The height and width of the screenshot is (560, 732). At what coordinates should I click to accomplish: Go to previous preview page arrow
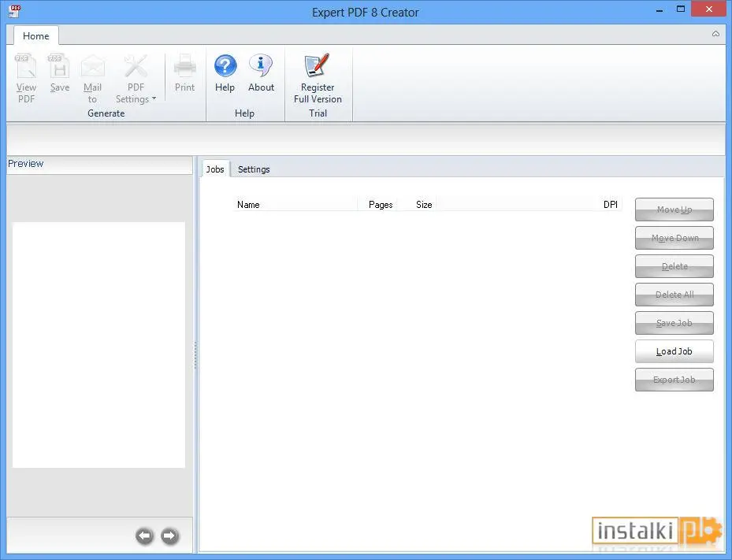pyautogui.click(x=145, y=536)
